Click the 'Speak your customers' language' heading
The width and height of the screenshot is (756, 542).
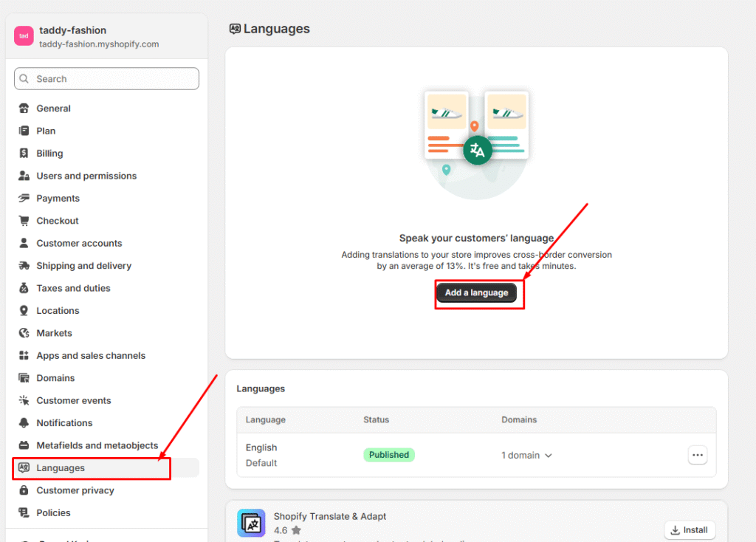pyautogui.click(x=476, y=239)
